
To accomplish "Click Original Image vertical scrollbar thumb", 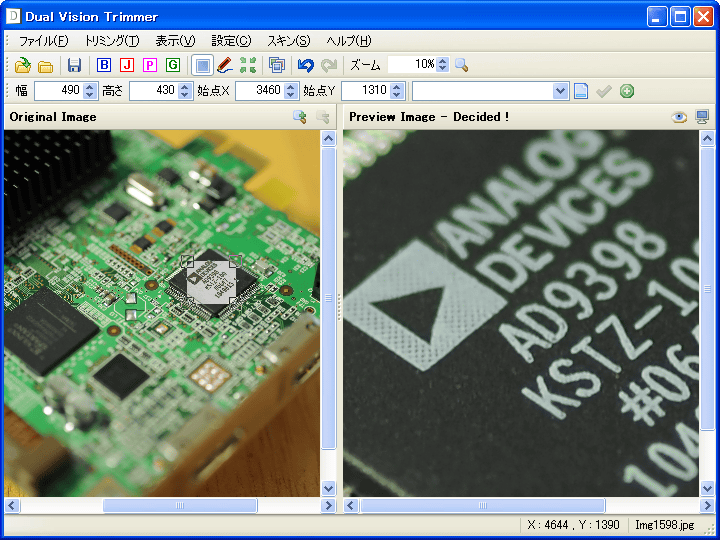I will (328, 298).
